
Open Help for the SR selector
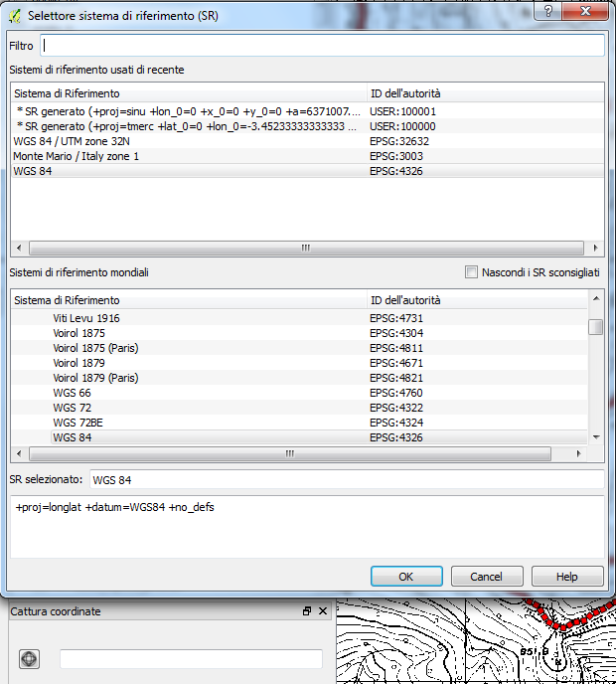point(566,577)
